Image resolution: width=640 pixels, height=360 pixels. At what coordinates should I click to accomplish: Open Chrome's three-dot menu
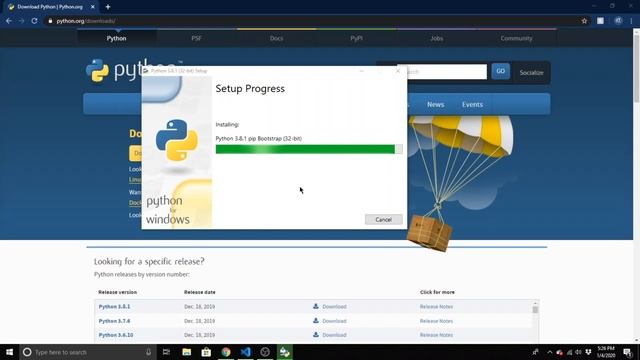[x=632, y=21]
